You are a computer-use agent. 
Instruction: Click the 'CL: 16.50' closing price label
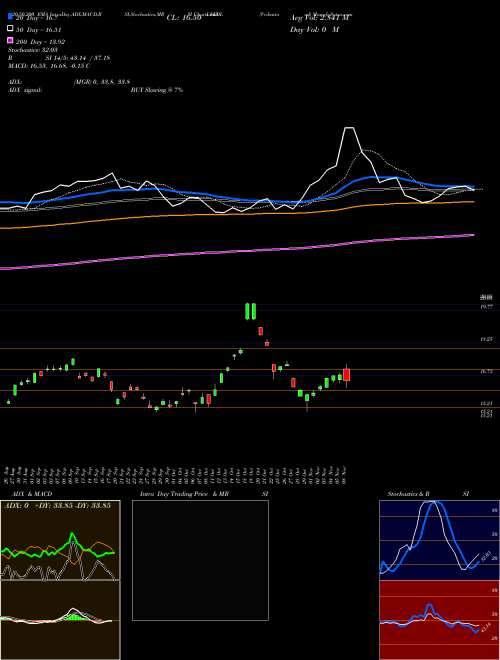[x=184, y=18]
